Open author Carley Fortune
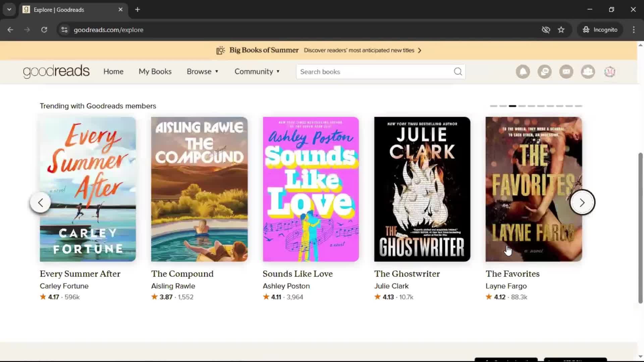This screenshot has width=644, height=362. (x=64, y=286)
